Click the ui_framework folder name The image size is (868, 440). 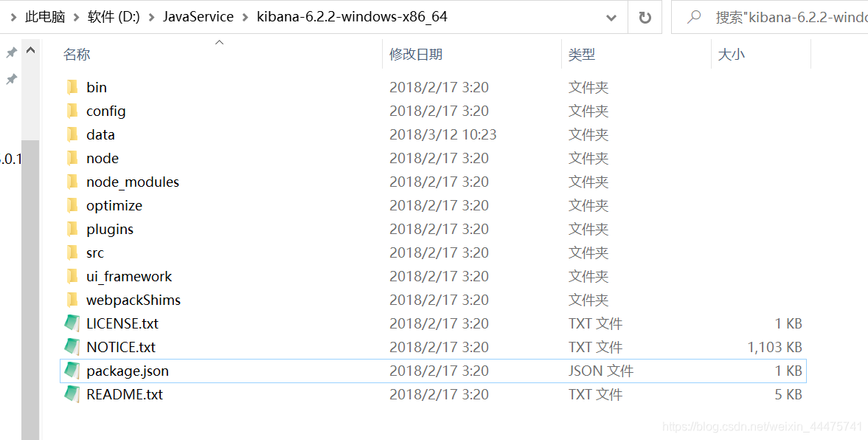[x=129, y=276]
